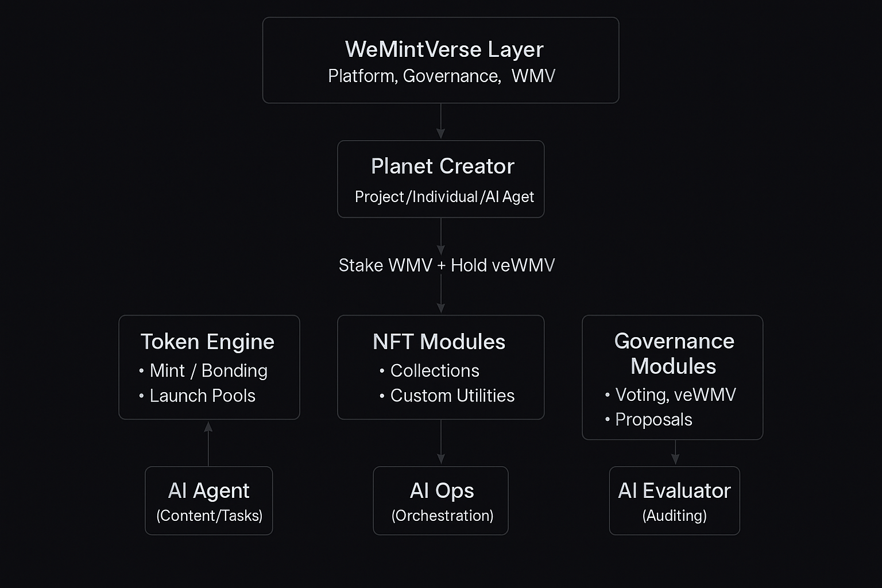Screen dimensions: 882x588
Task: Click the Custom Utilities bullet item
Action: click(x=452, y=396)
